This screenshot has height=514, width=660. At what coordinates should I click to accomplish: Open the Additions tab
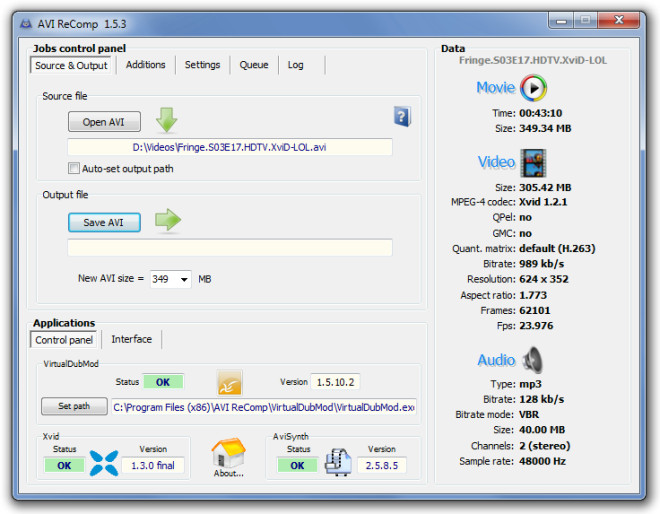coord(146,65)
